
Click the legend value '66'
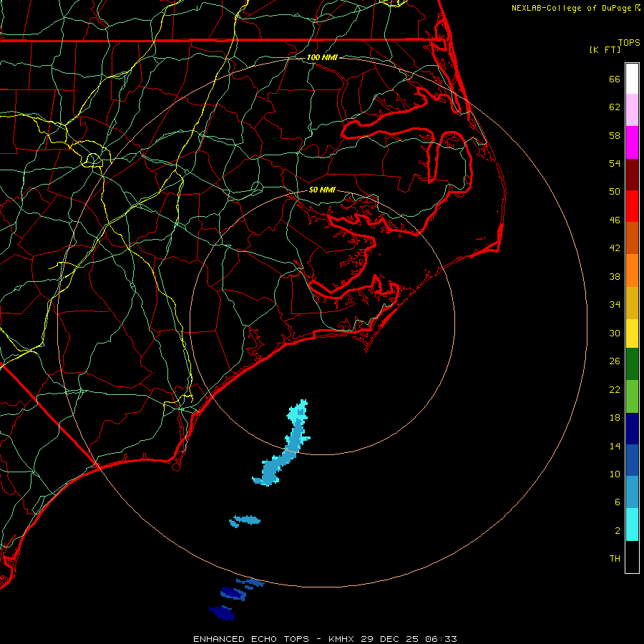[615, 79]
